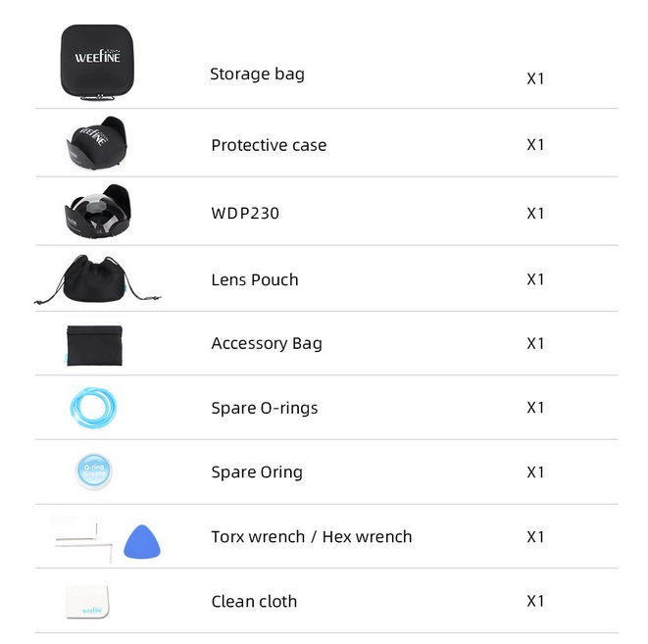648x644 pixels.
Task: Click the blue triangular pry tool icon
Action: (x=142, y=541)
